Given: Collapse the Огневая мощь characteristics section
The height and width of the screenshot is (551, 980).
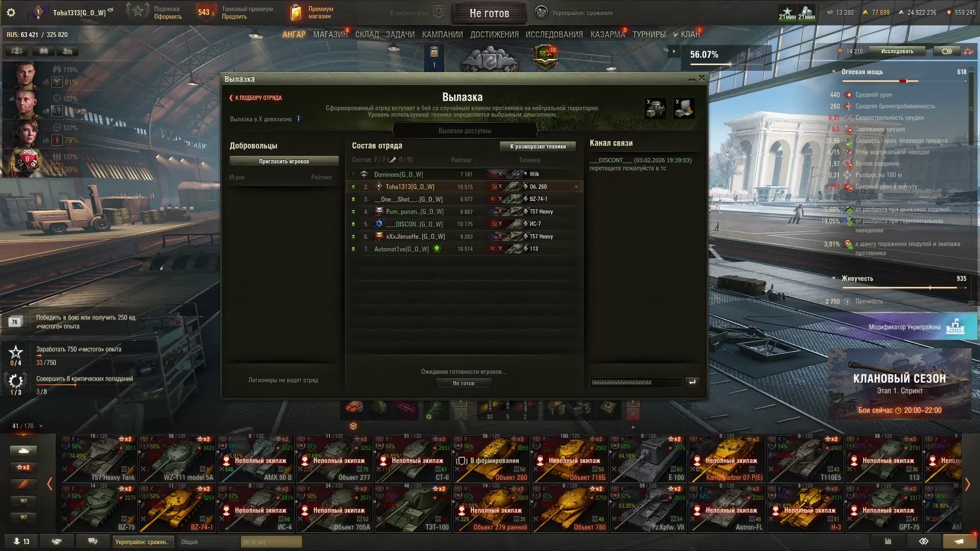Looking at the screenshot, I should 834,72.
